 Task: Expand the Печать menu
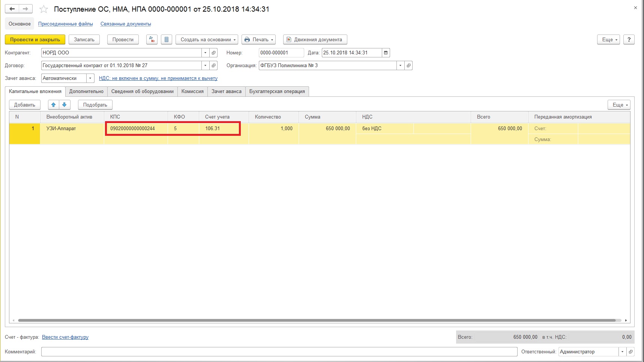(x=258, y=39)
